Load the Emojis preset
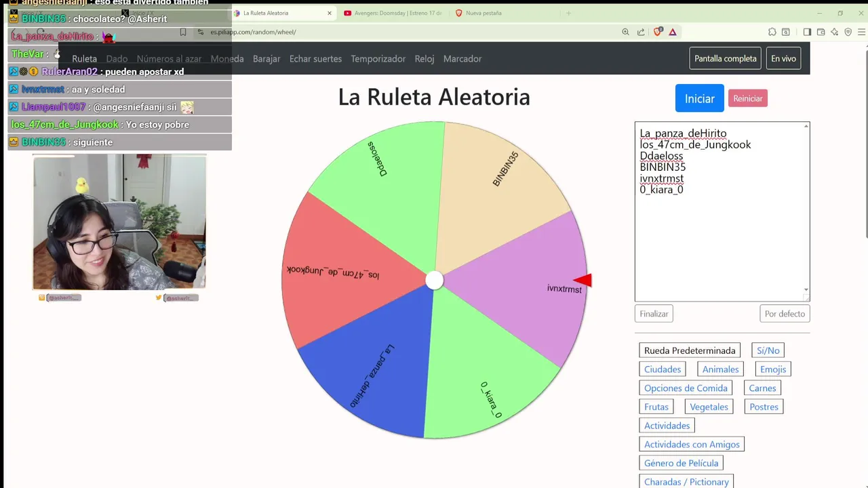 pyautogui.click(x=773, y=369)
